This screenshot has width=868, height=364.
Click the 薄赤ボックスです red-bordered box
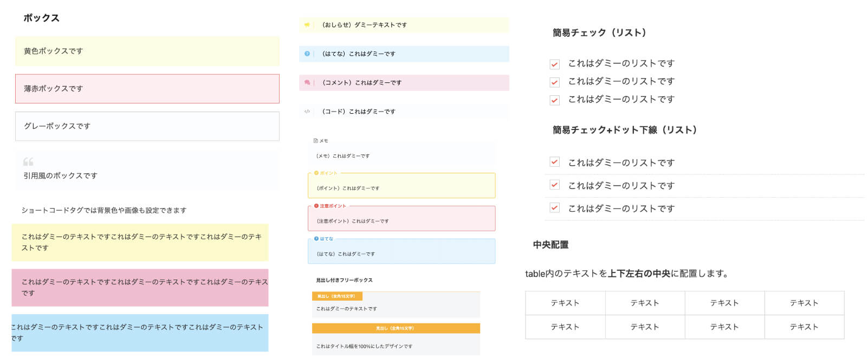pos(147,89)
